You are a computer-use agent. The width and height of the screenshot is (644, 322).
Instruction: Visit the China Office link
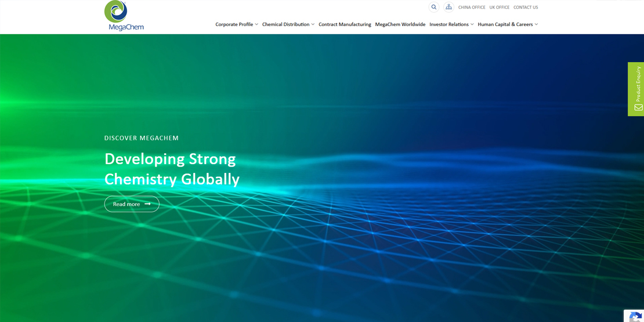(472, 8)
